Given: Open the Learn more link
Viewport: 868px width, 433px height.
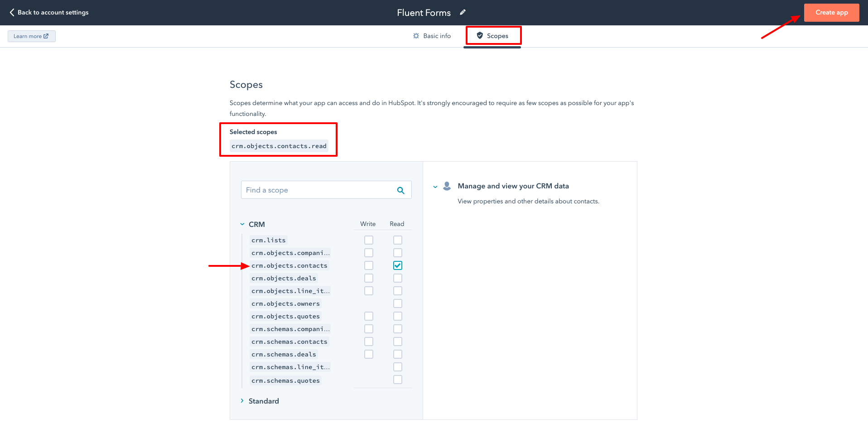Looking at the screenshot, I should click(x=31, y=36).
